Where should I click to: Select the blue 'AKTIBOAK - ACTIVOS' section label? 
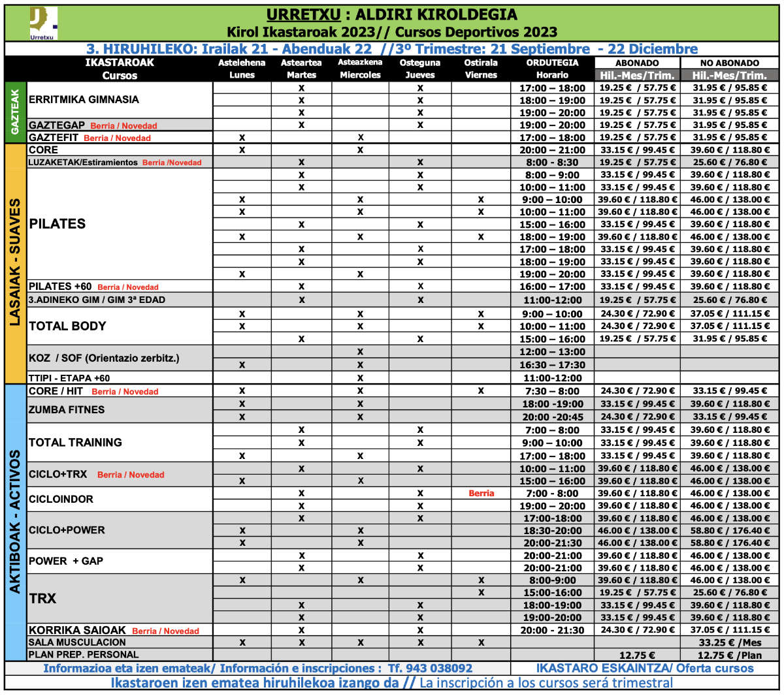tap(15, 522)
